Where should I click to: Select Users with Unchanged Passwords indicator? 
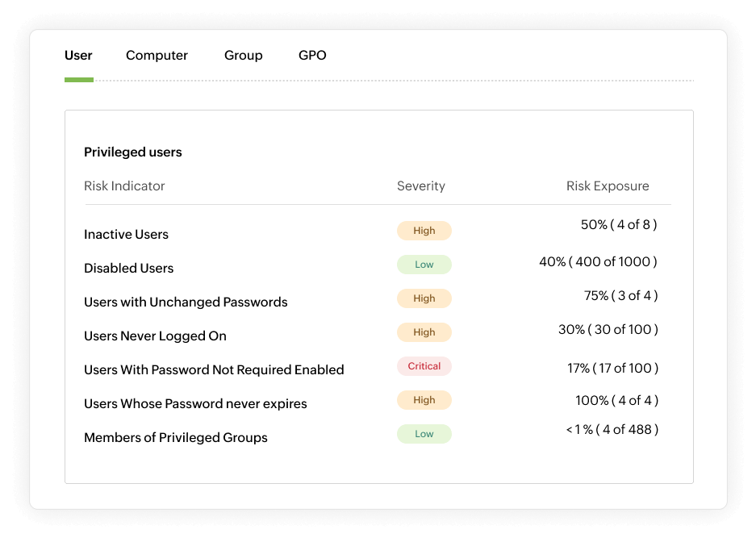coord(186,301)
